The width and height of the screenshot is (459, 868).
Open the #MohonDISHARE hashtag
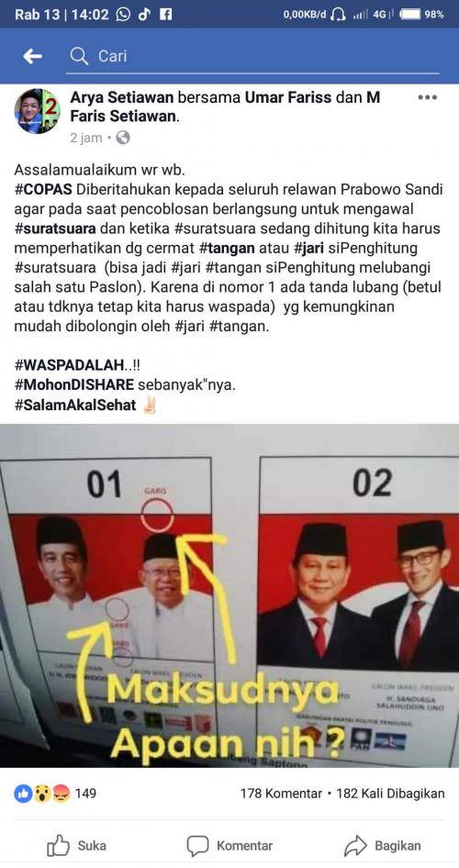point(74,385)
